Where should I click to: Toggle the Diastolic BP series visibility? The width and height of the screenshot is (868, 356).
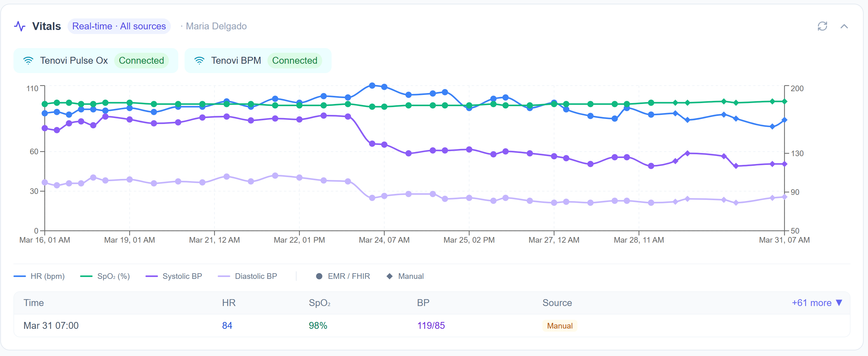[x=224, y=276]
